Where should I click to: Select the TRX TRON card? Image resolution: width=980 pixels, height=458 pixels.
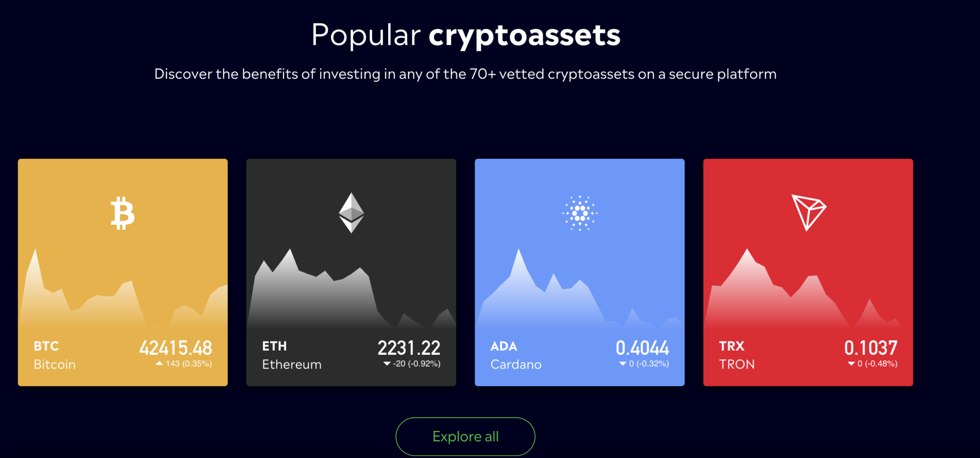[x=808, y=273]
